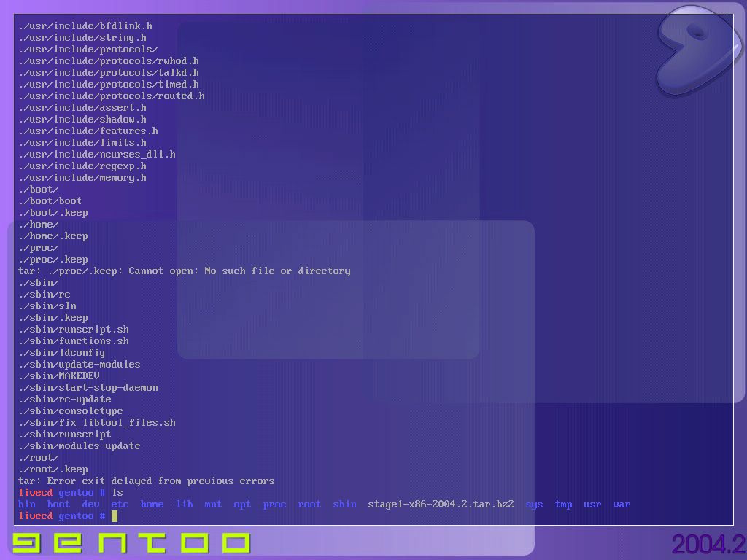The height and width of the screenshot is (560, 747).
Task: Click the 'tar: Error exit delayed' message line
Action: pos(146,481)
